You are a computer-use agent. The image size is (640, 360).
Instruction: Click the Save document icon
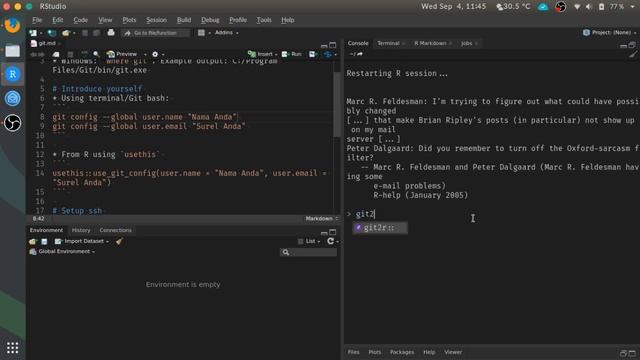pos(85,33)
